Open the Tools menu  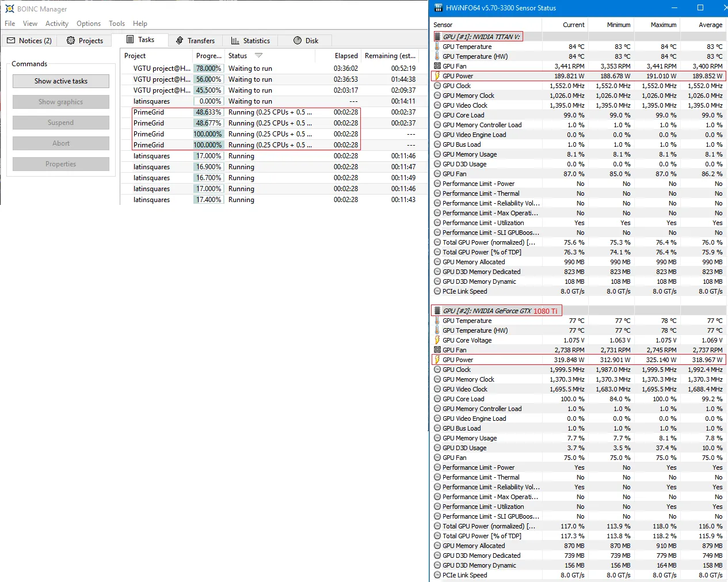point(117,24)
